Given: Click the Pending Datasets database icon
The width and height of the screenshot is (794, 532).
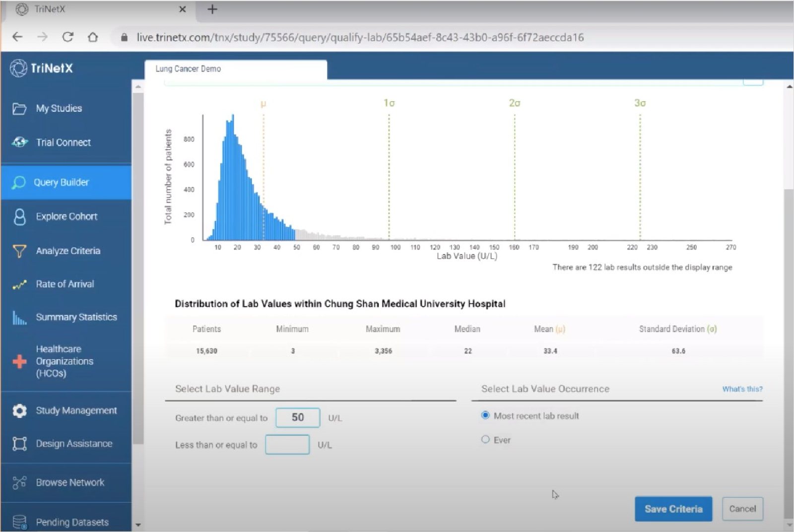Looking at the screenshot, I should pos(19,522).
